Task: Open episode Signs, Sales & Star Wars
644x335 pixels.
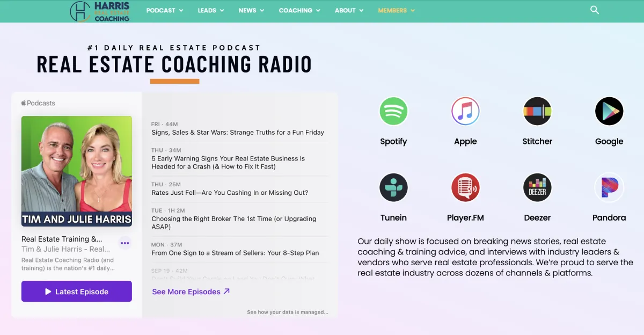Action: tap(238, 132)
